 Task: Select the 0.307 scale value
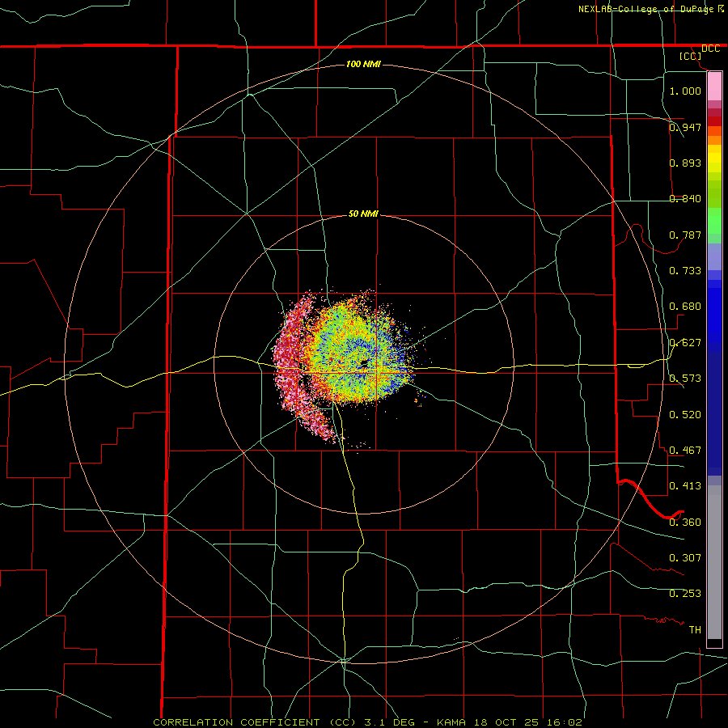click(x=685, y=558)
